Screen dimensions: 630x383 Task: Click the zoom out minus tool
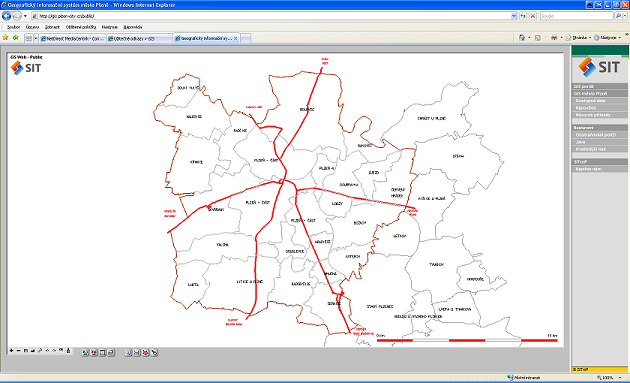tap(18, 350)
